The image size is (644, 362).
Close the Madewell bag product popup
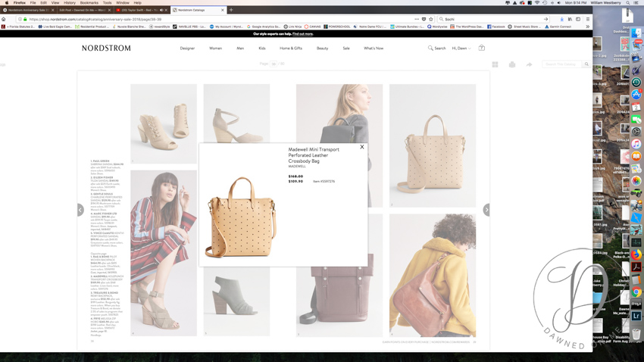coord(362,147)
